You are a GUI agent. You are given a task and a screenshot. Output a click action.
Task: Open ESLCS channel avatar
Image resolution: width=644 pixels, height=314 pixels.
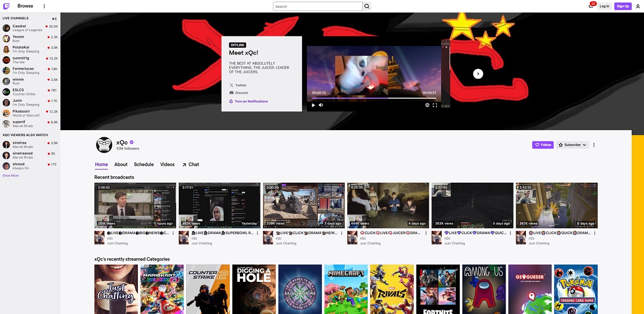(x=6, y=92)
